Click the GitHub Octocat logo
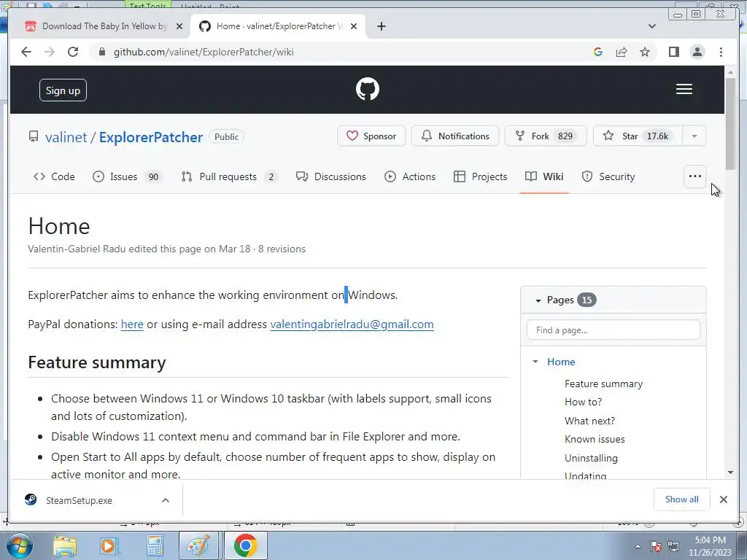The height and width of the screenshot is (560, 747). click(x=368, y=89)
